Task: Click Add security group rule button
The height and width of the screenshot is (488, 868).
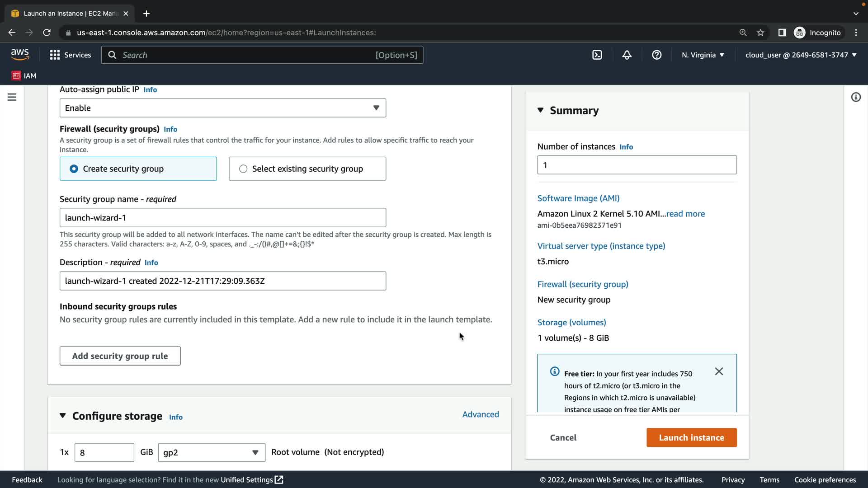Action: [x=120, y=356]
